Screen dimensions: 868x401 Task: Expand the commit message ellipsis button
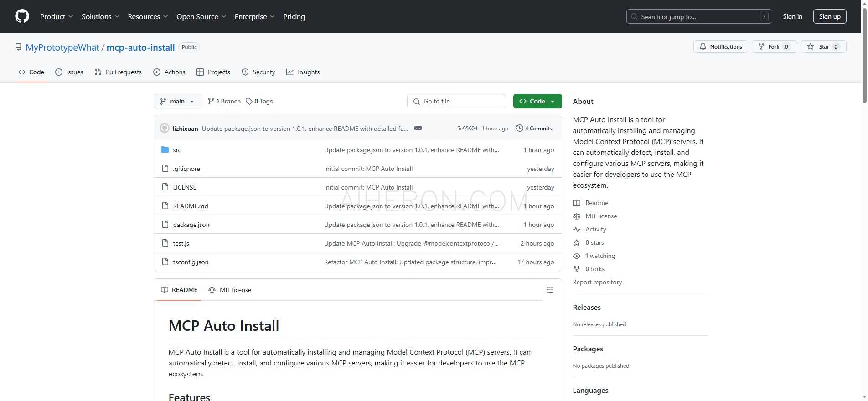(x=418, y=129)
